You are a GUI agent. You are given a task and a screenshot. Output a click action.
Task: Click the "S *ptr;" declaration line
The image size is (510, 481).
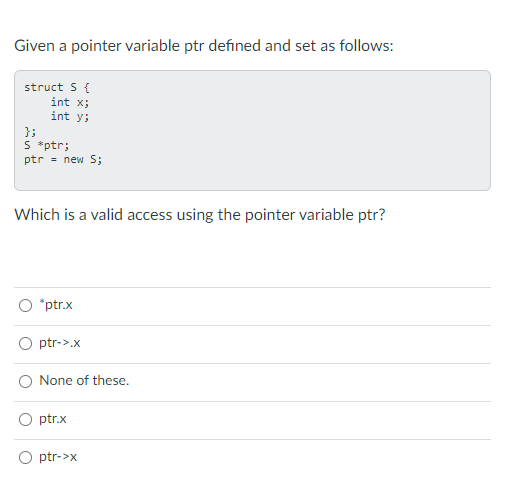(x=47, y=145)
